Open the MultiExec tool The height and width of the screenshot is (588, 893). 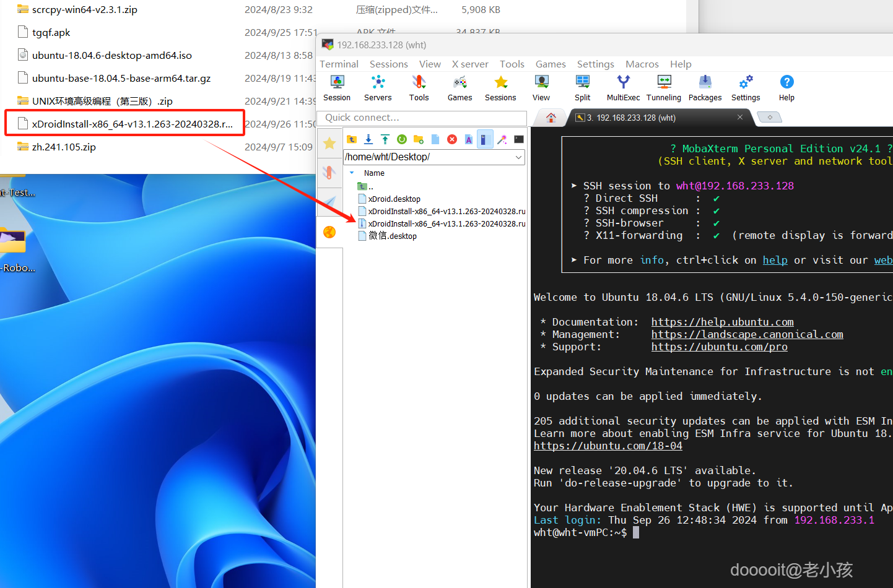coord(623,88)
